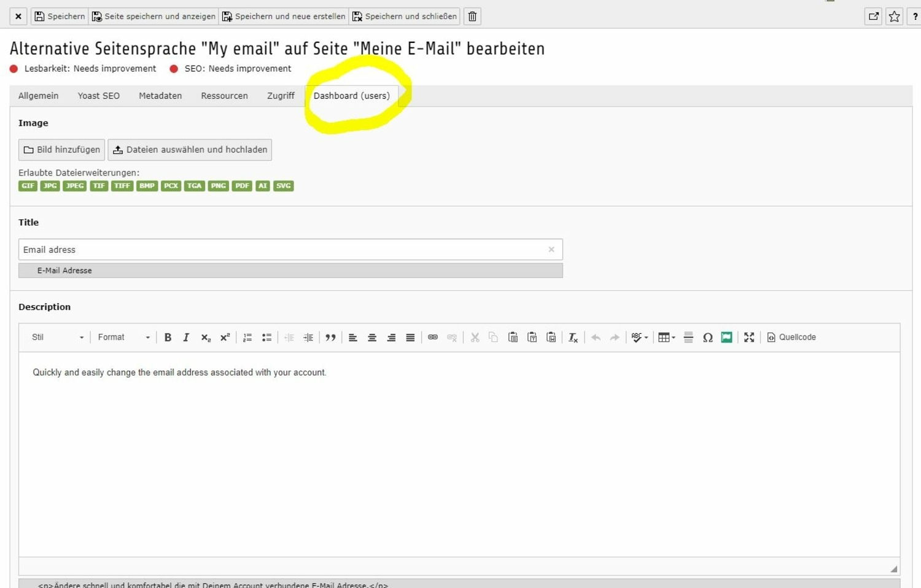Align text left
The height and width of the screenshot is (588, 921).
(353, 338)
